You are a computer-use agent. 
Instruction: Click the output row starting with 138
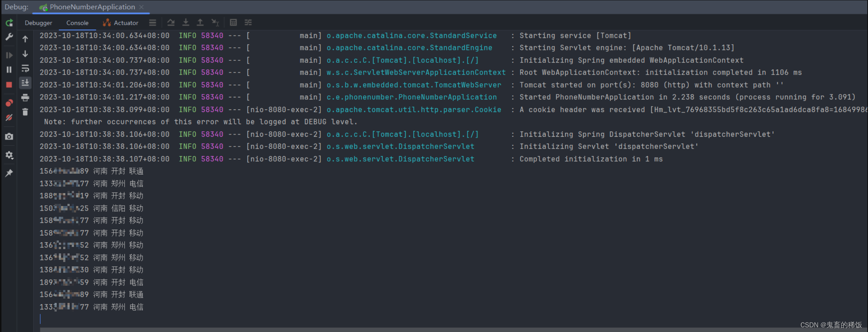pos(92,270)
